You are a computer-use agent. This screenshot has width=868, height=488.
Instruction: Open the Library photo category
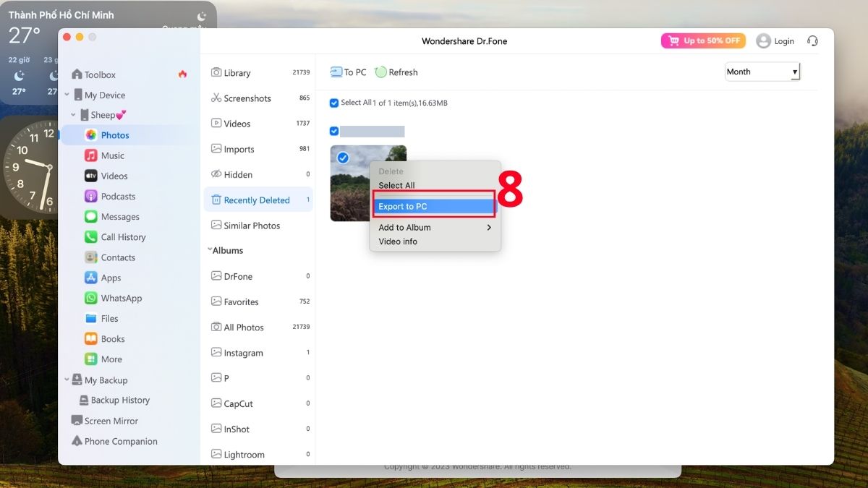tap(258, 73)
